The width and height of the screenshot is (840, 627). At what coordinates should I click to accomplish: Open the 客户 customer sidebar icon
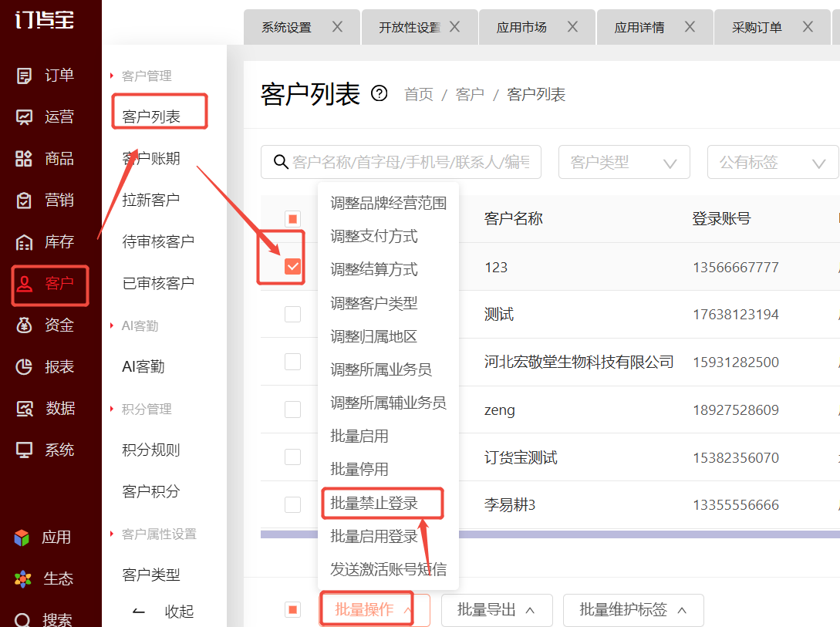coord(24,283)
